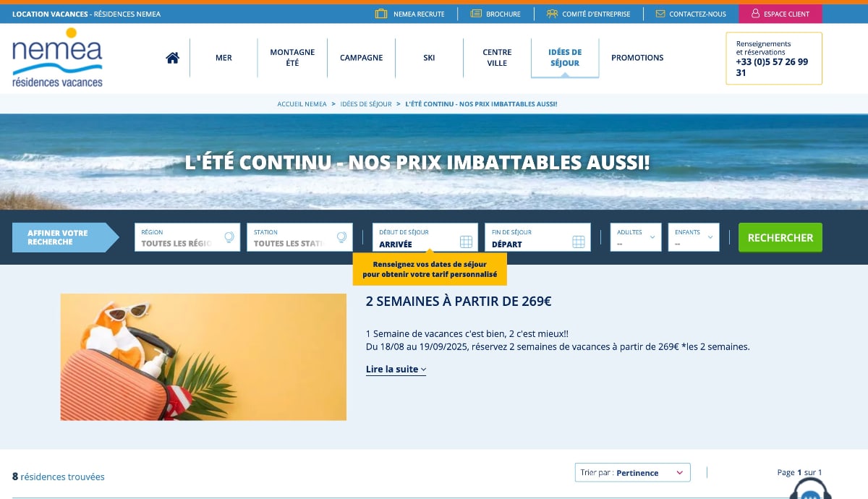Open the Montagne Été menu
868x499 pixels.
pyautogui.click(x=292, y=58)
